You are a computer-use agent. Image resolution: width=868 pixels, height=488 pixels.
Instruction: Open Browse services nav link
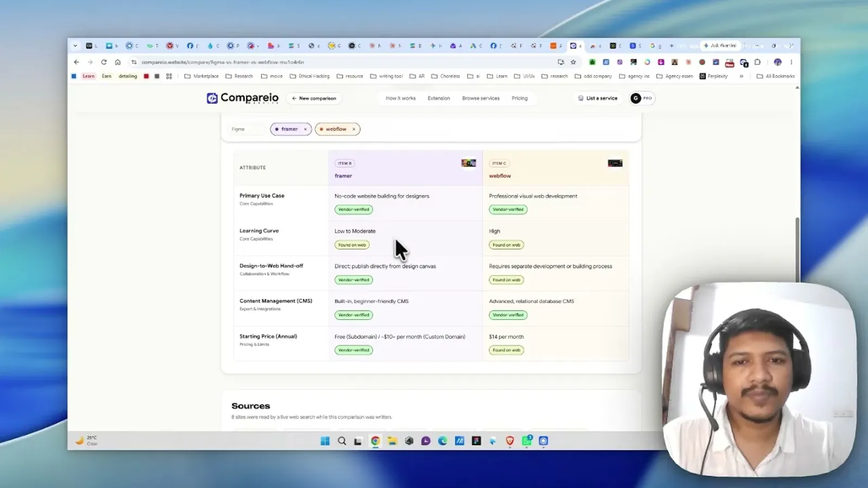pos(481,99)
